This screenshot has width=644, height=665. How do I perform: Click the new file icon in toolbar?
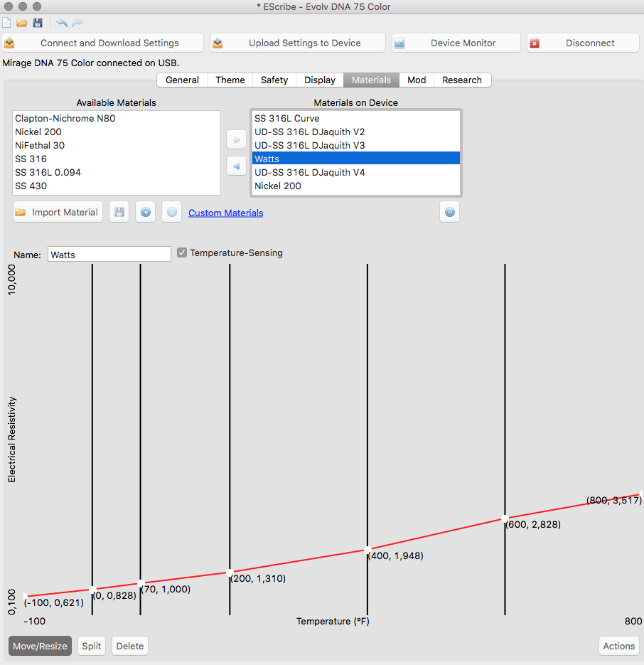click(7, 23)
